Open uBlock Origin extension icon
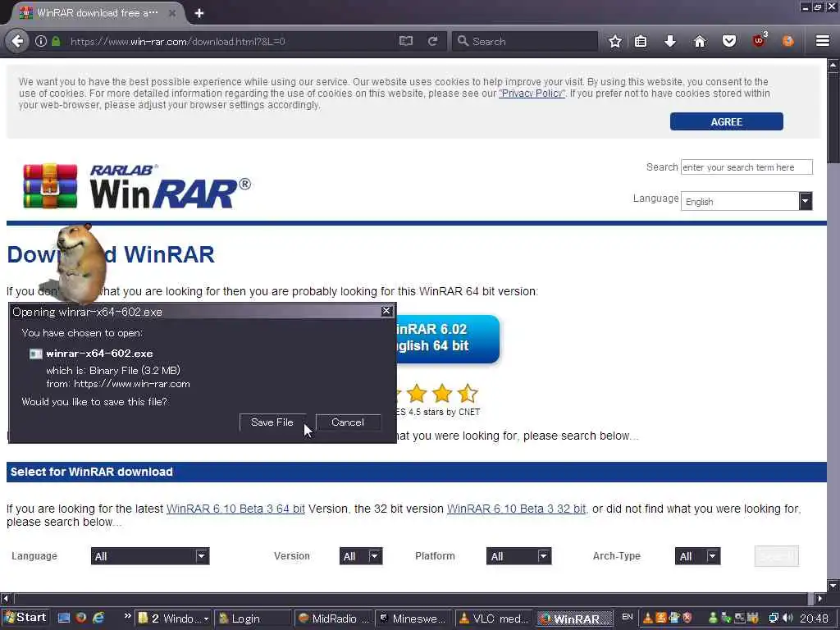This screenshot has width=840, height=630. [x=759, y=40]
